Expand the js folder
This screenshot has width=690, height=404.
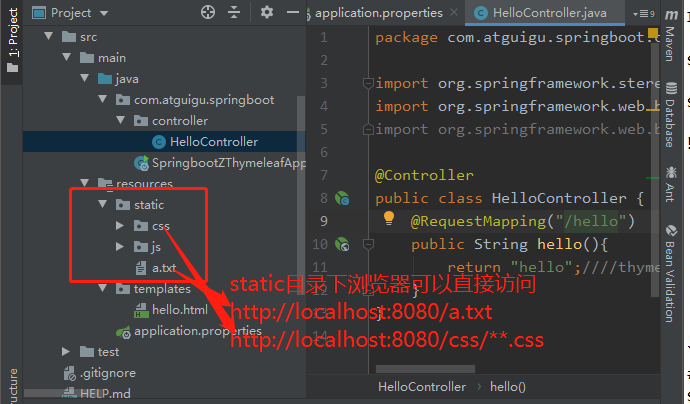[120, 246]
